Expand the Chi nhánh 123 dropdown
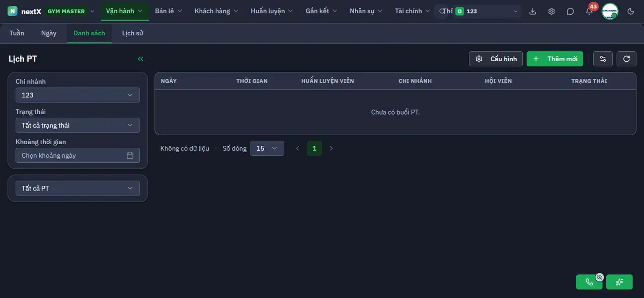This screenshot has height=298, width=644. tap(77, 95)
